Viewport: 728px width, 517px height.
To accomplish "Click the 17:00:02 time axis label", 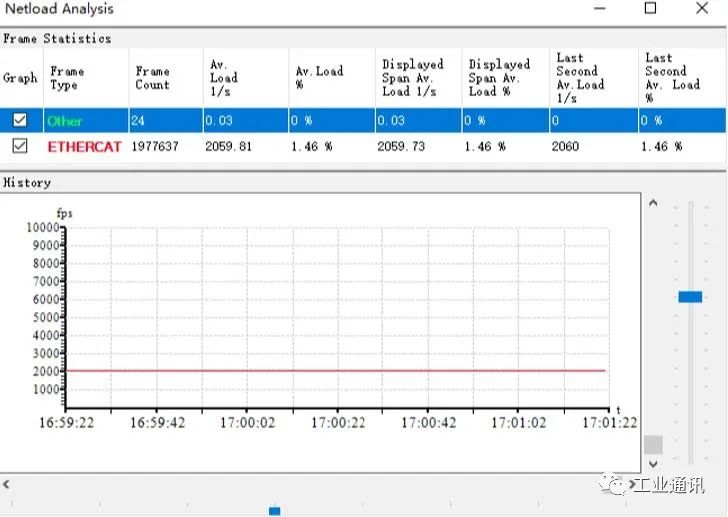I will point(247,423).
